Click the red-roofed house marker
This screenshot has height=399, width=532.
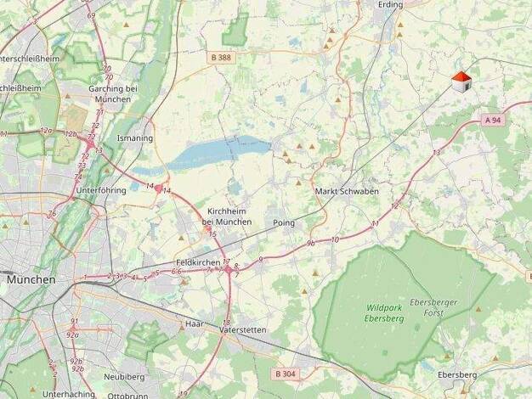click(x=461, y=81)
